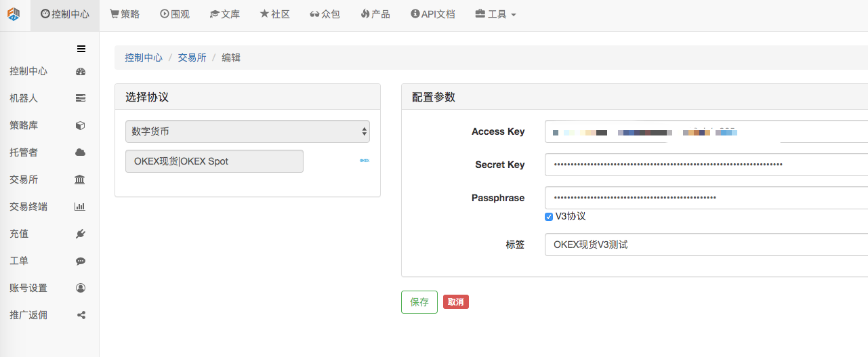Open the 数字货币 protocol dropdown

pyautogui.click(x=247, y=131)
